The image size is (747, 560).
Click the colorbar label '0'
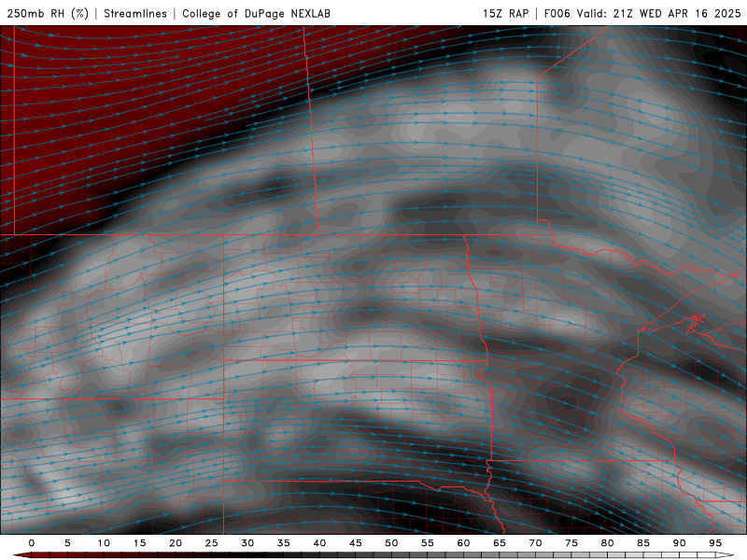[32, 543]
